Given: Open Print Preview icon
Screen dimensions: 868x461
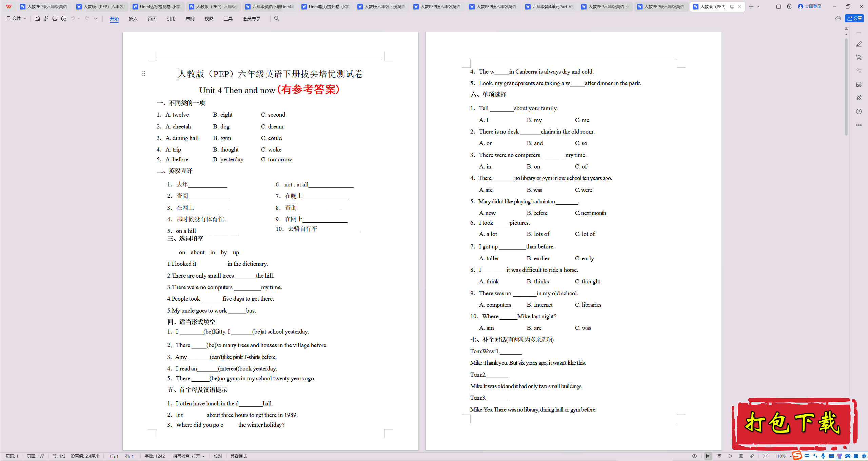Looking at the screenshot, I should (64, 18).
